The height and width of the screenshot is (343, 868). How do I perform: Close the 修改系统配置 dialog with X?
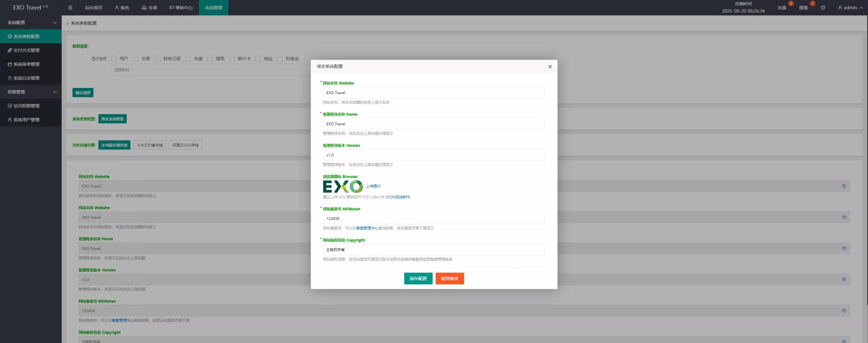[550, 66]
